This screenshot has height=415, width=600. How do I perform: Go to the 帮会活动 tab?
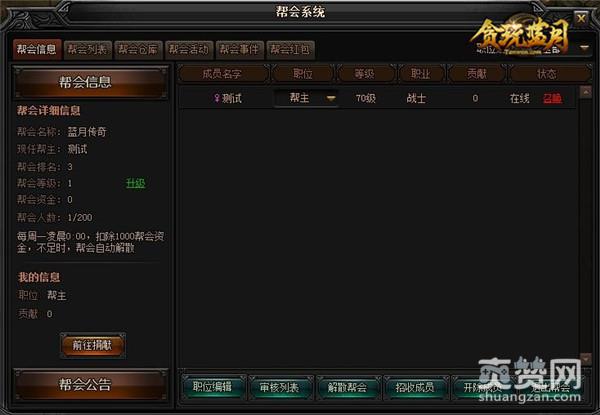pos(189,50)
